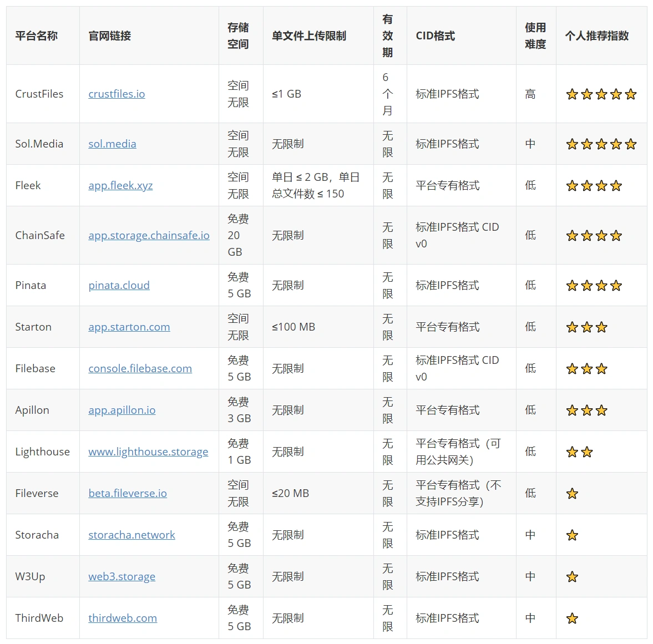Select the Pinata platform name
Screen dimensions: 653x644
(31, 286)
